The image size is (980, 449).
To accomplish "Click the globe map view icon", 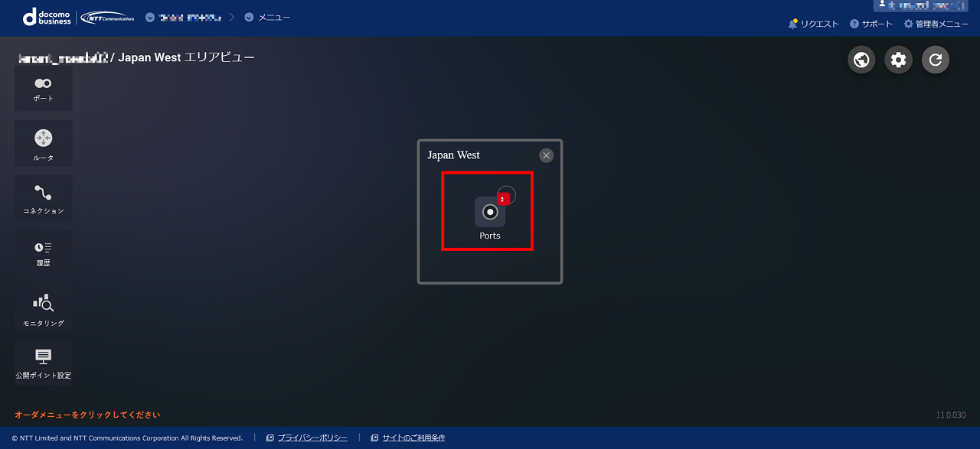I will click(x=861, y=60).
